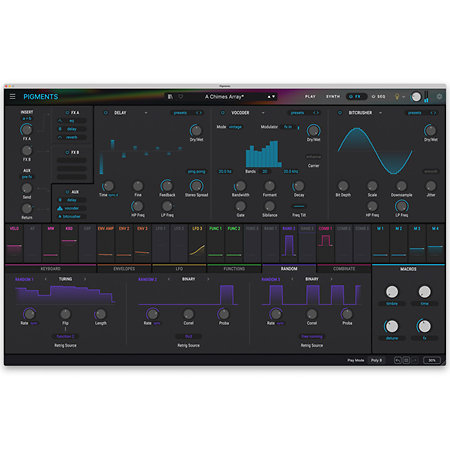Open the Play Mode Poly 8 dropdown
450x450 pixels.
coord(377,360)
